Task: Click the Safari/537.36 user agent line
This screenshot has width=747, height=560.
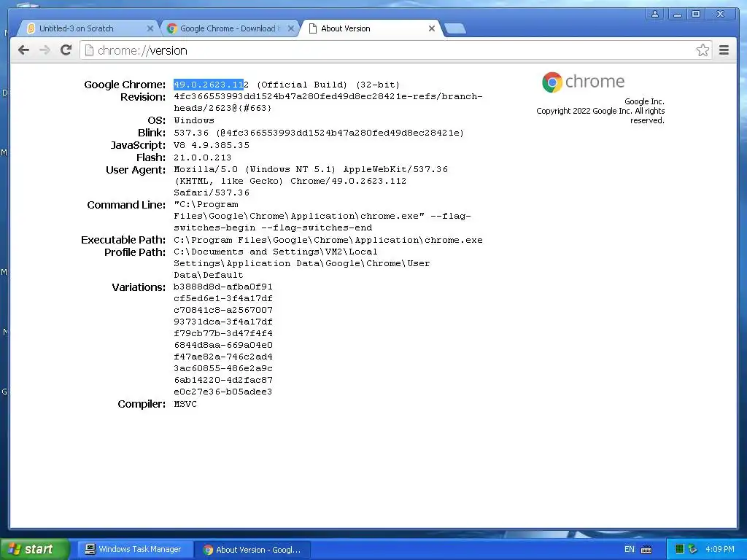Action: (x=212, y=192)
